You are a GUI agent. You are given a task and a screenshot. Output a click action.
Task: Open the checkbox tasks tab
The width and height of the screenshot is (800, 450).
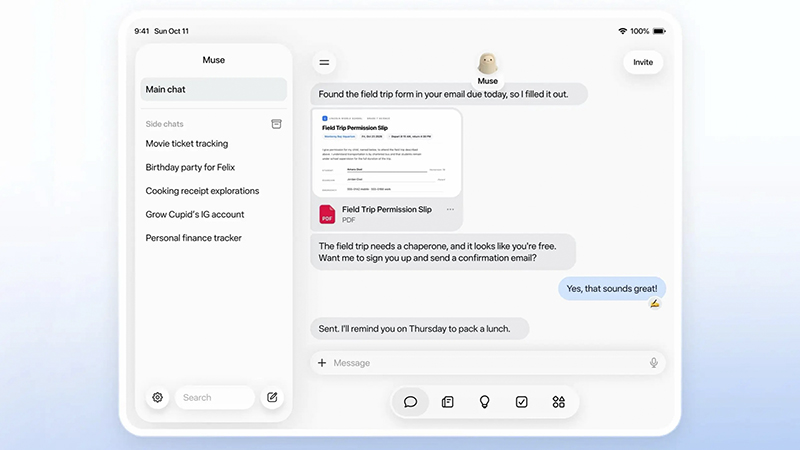coord(521,402)
